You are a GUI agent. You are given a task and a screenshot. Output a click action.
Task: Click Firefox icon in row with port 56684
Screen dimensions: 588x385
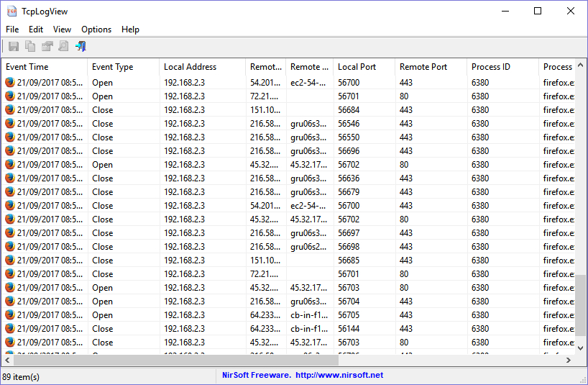click(x=10, y=109)
